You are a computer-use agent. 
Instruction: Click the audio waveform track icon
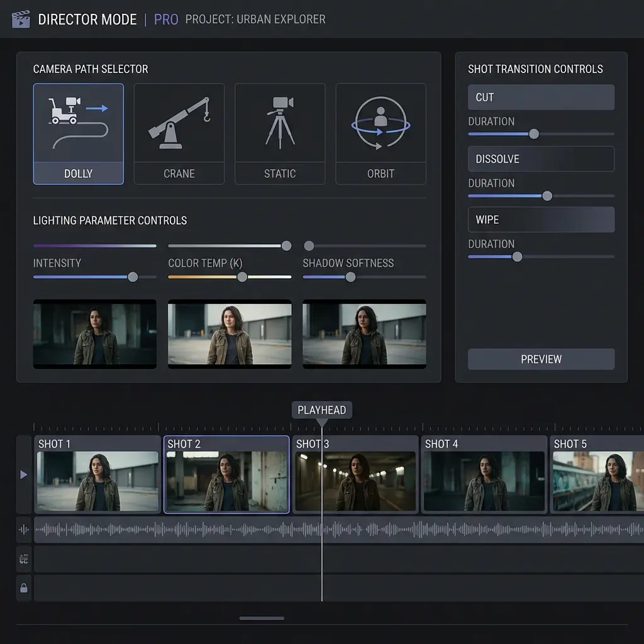pos(23,530)
